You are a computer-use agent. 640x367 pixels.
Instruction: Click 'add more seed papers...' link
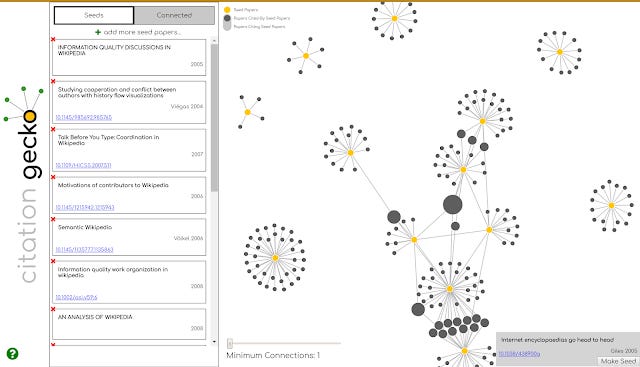pyautogui.click(x=142, y=32)
